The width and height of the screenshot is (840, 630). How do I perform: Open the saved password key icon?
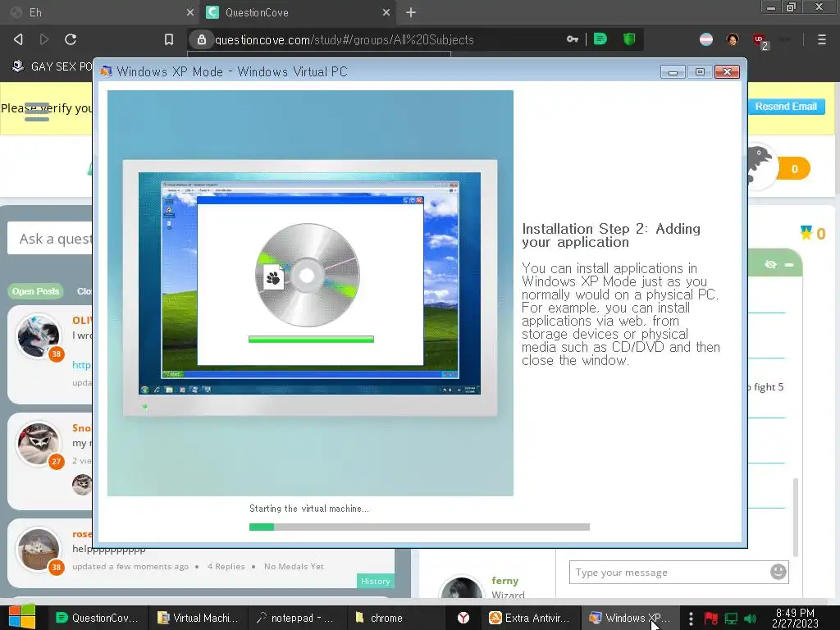[x=573, y=39]
